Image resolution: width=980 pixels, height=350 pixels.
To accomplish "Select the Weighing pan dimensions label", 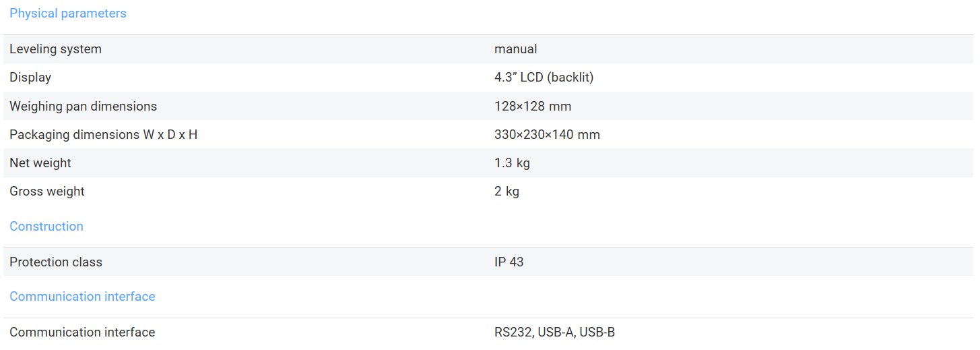I will click(83, 107).
